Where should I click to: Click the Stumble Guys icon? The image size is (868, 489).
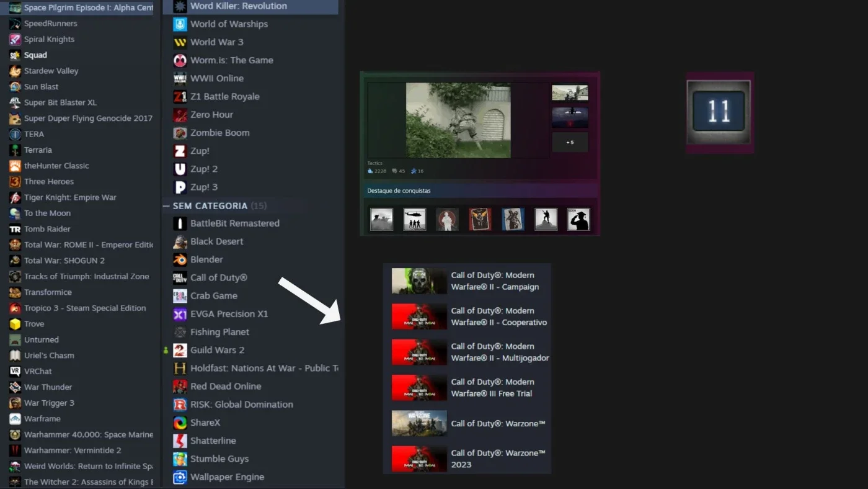180,459
